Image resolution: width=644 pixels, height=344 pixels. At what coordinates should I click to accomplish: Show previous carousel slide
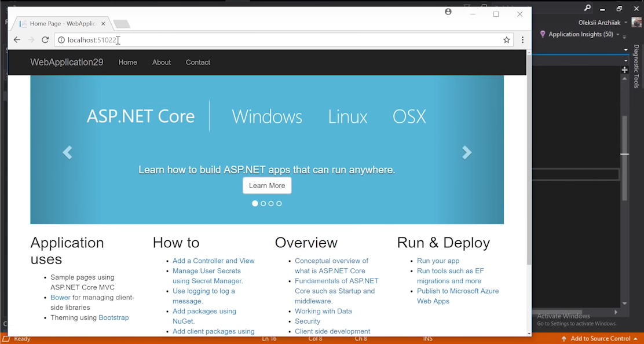[67, 153]
